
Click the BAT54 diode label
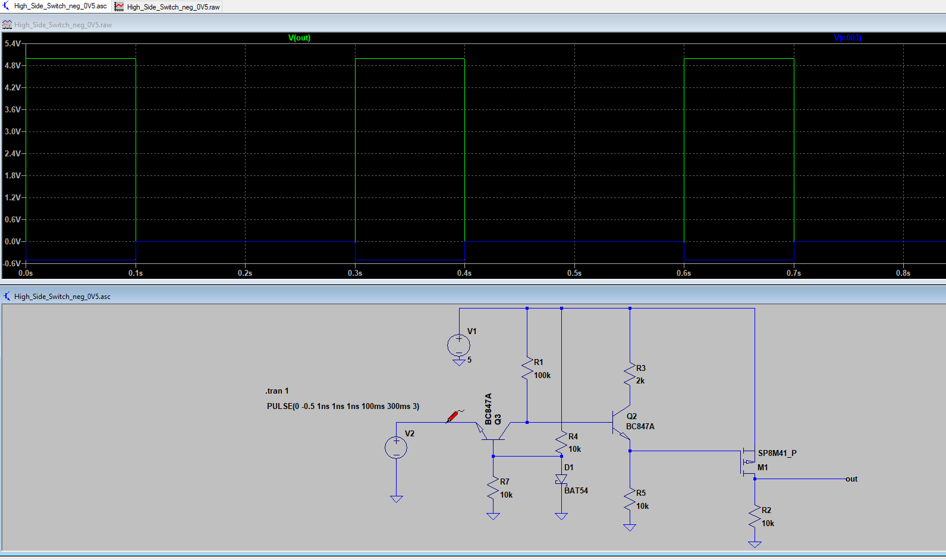[x=576, y=490]
